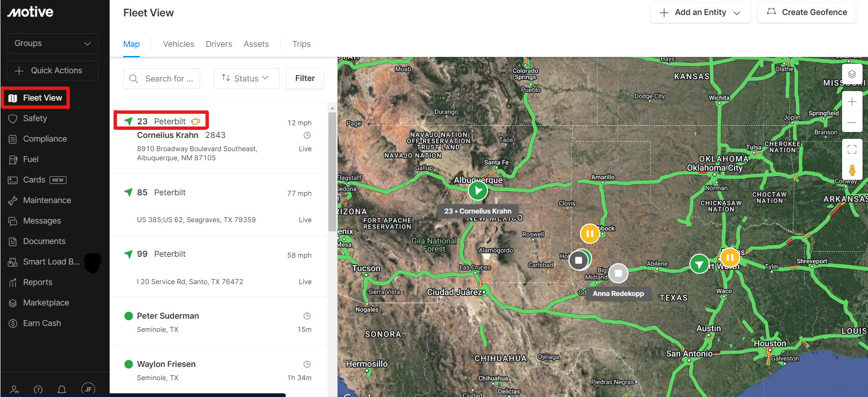
Task: Open Documents in sidebar
Action: 44,241
